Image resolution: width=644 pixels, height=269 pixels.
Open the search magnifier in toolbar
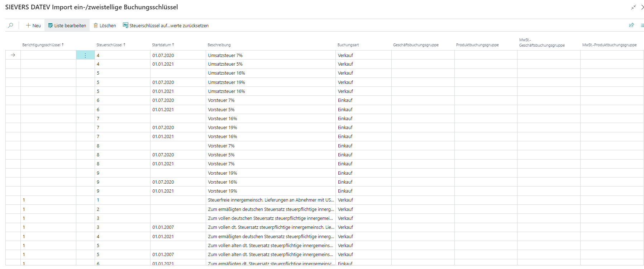(11, 25)
